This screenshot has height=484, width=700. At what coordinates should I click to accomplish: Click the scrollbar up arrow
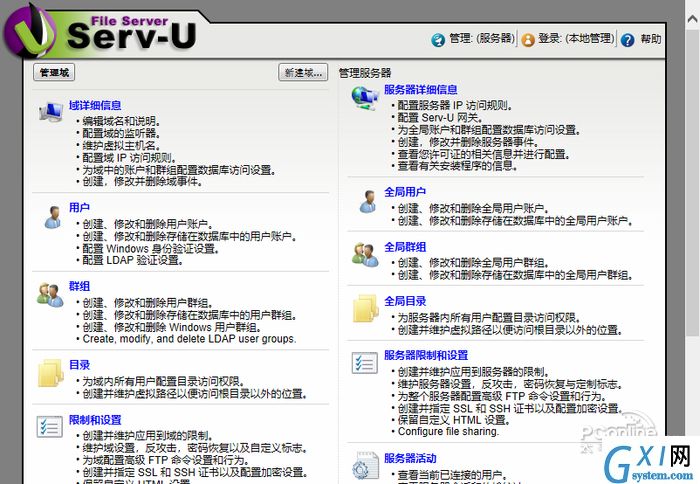click(x=692, y=19)
